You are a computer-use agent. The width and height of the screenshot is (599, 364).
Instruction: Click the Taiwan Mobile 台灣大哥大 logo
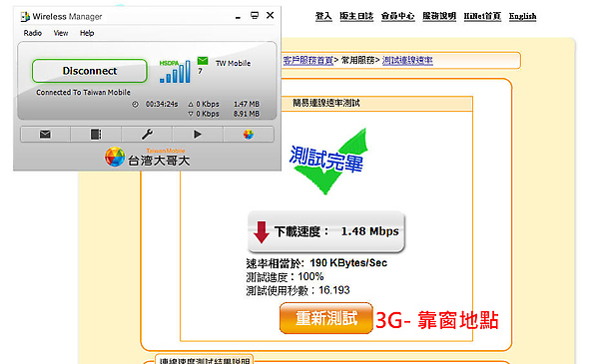pos(148,157)
